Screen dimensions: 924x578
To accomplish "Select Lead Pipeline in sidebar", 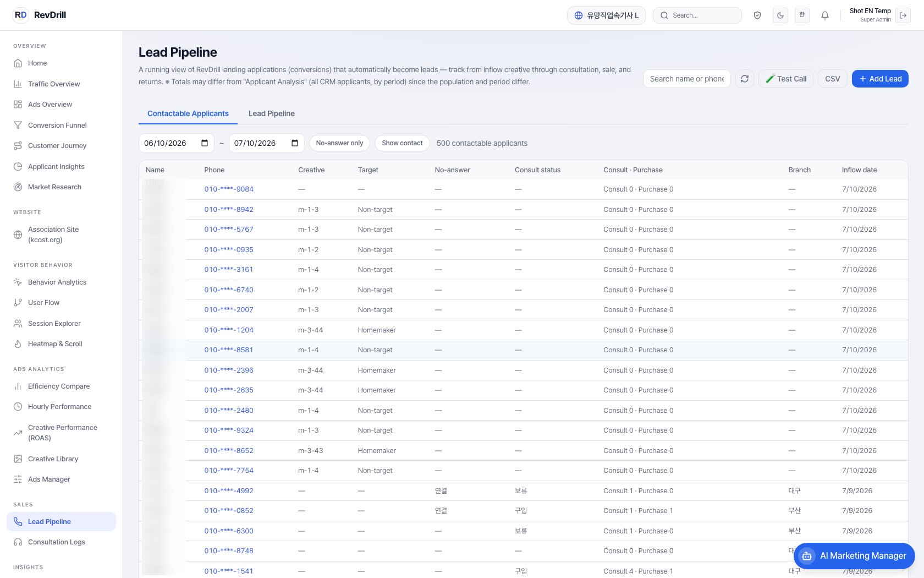I will tap(61, 522).
